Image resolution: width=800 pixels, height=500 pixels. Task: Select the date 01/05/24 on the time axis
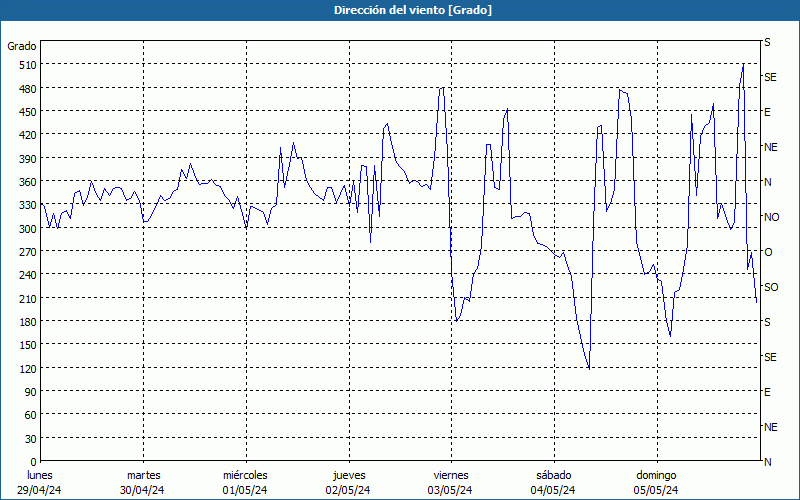(245, 490)
